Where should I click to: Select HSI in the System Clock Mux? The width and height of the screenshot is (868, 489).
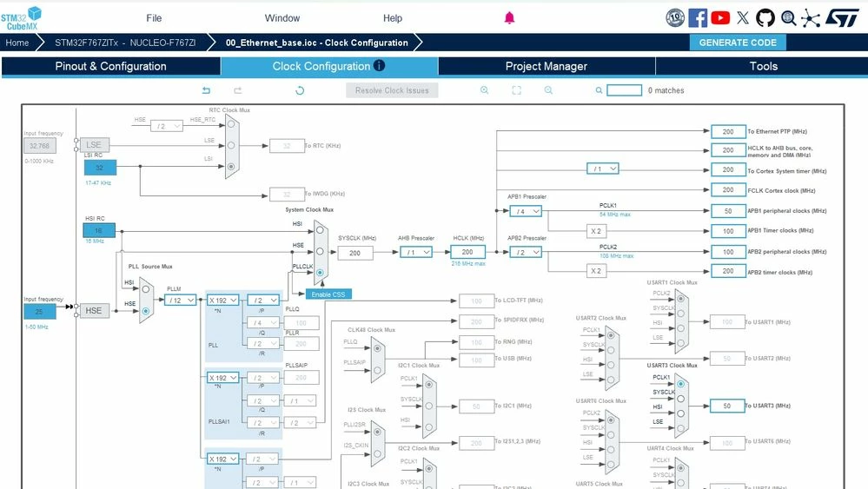click(x=320, y=230)
